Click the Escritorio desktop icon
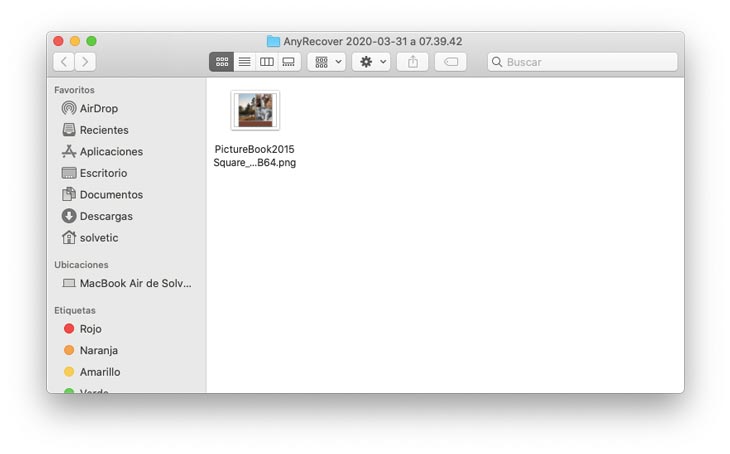Screen dimensions: 730x454 [69, 173]
